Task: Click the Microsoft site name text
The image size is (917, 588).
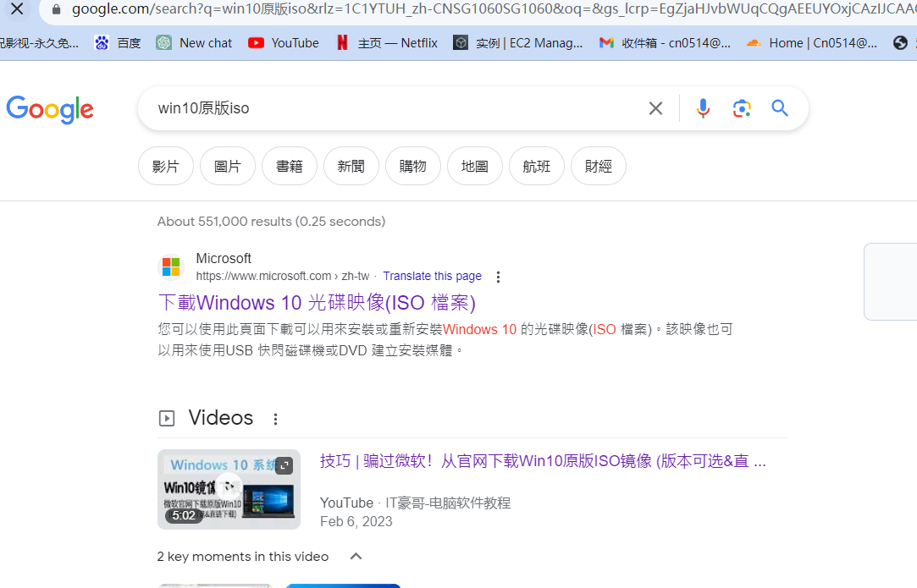Action: click(224, 258)
